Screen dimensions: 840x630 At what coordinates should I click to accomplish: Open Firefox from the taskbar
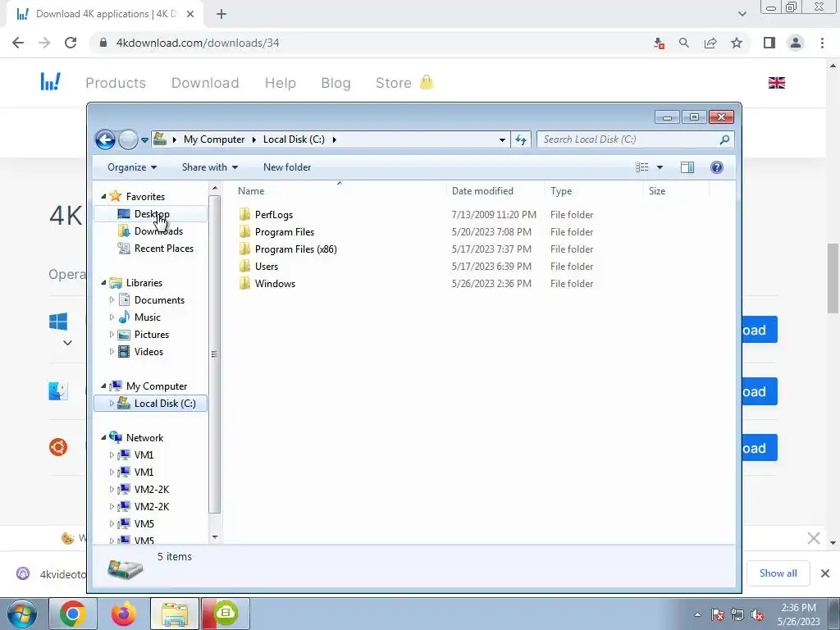[x=124, y=614]
